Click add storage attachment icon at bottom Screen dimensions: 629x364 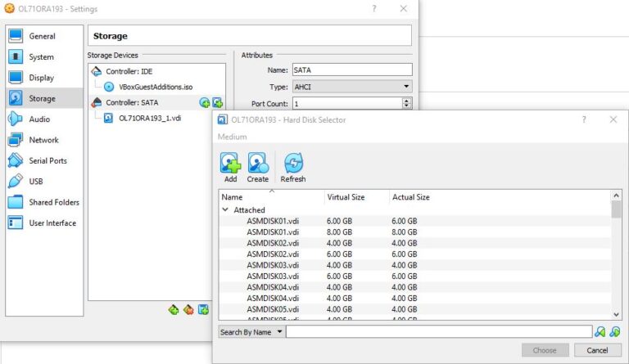point(203,309)
